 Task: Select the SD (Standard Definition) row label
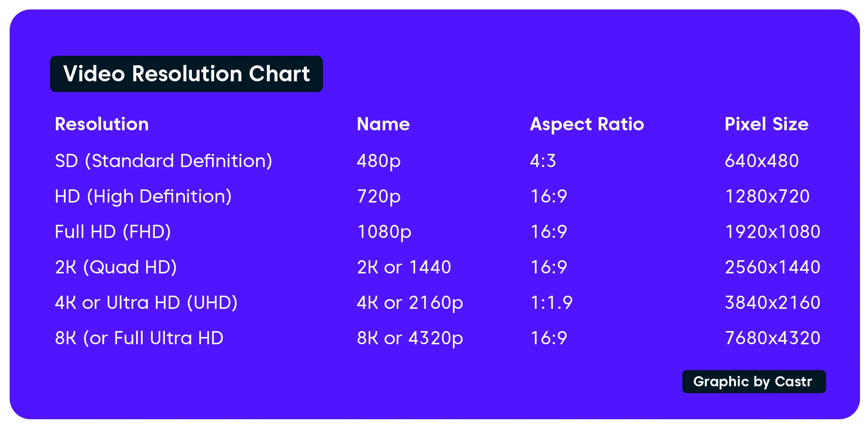[163, 161]
